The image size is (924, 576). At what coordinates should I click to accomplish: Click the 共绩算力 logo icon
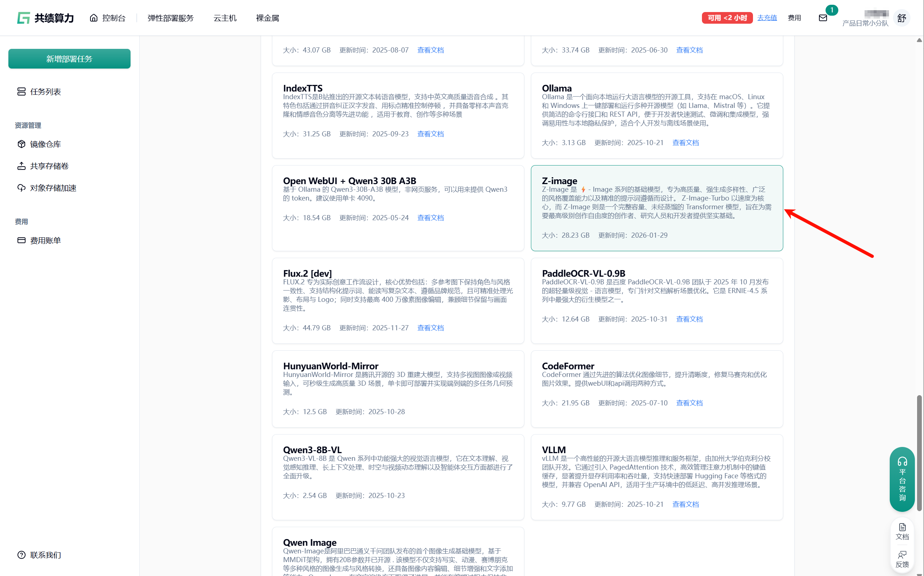pyautogui.click(x=23, y=18)
